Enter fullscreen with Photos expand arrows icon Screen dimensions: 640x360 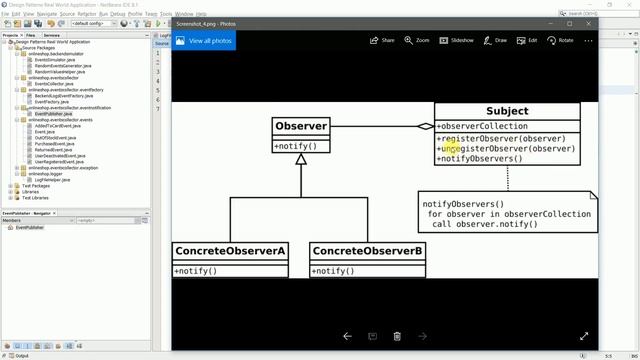coord(584,336)
